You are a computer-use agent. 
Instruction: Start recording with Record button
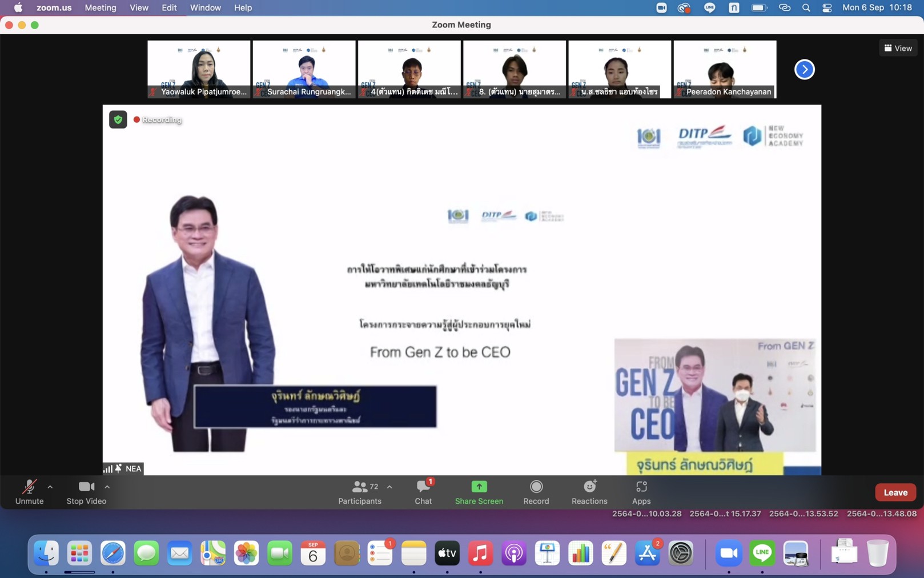[x=536, y=492]
